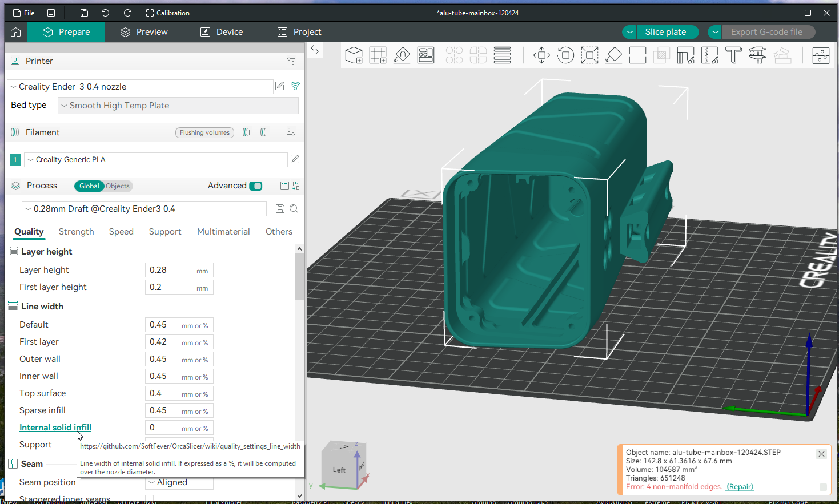This screenshot has height=504, width=839.
Task: Click the Home icon
Action: point(16,32)
